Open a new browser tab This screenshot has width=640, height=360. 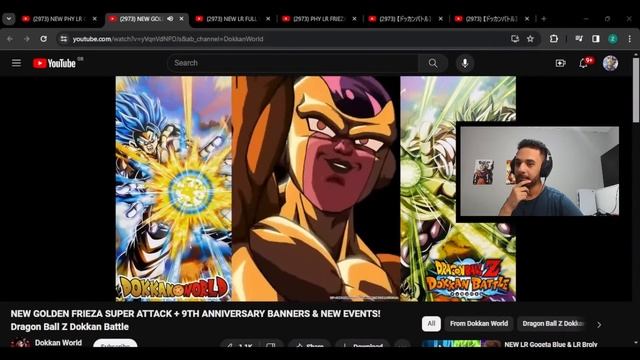tap(544, 19)
